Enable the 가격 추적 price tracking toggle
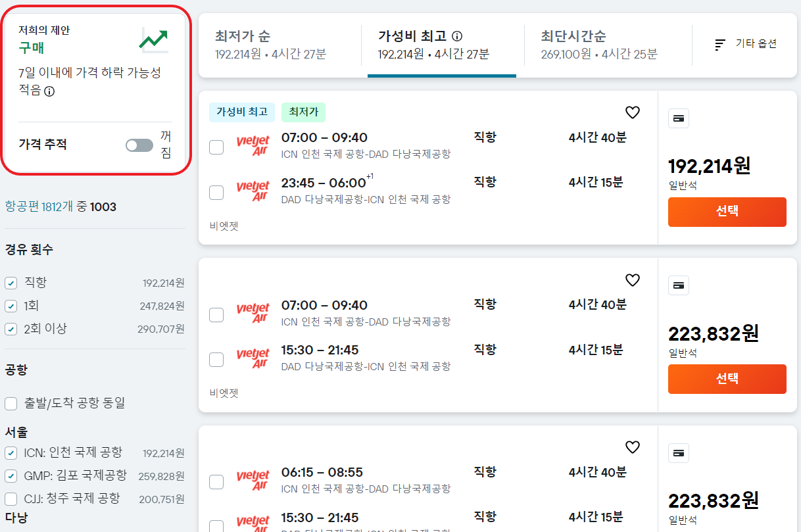 [139, 145]
